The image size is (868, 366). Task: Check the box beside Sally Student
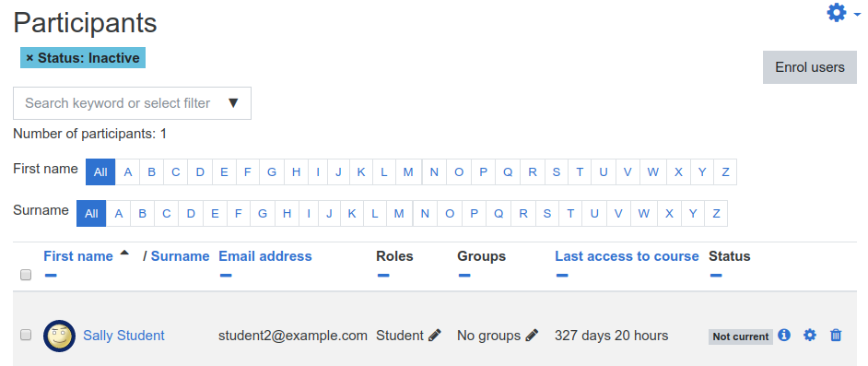pos(26,335)
